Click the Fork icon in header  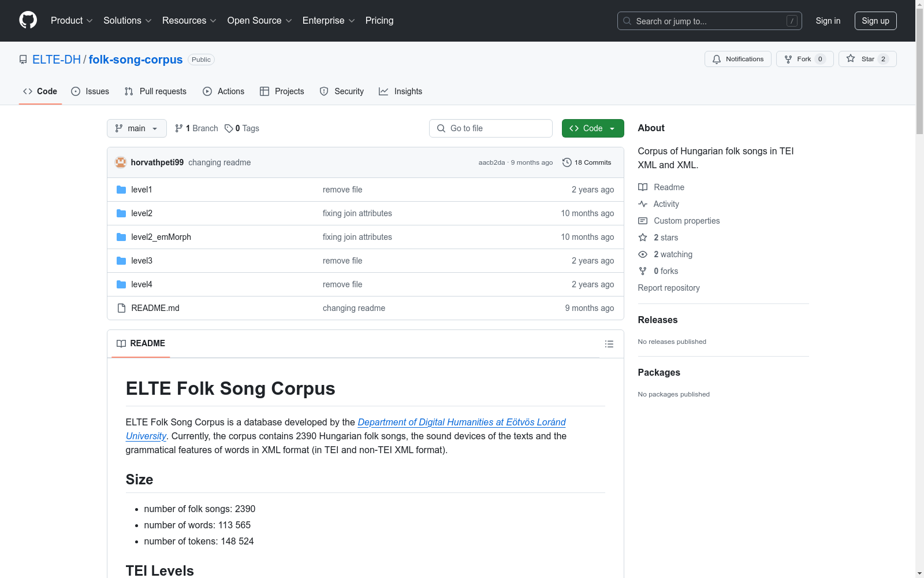coord(788,59)
